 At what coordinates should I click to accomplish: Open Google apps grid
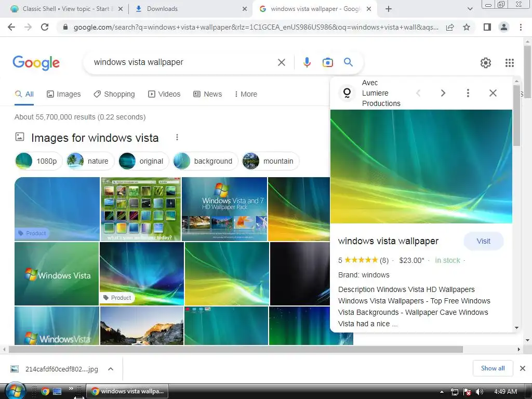click(x=509, y=63)
